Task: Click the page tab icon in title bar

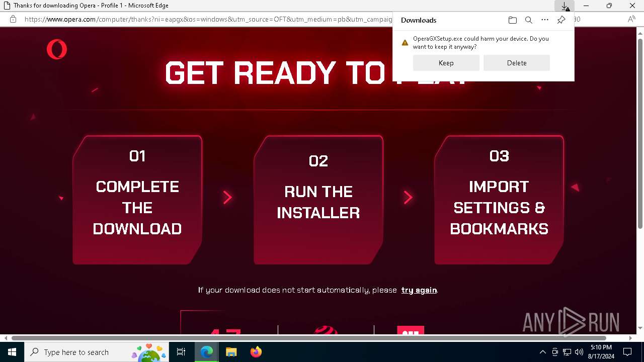Action: click(x=7, y=6)
